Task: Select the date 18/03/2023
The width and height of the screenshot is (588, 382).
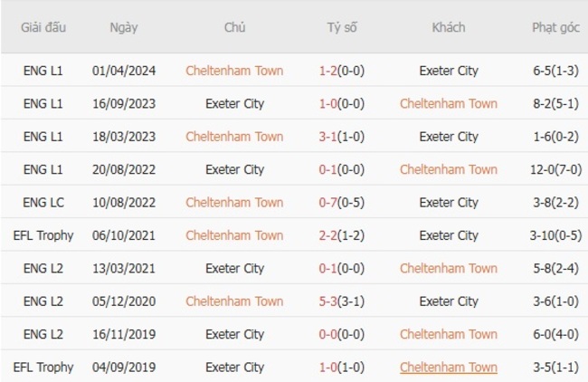Action: click(124, 137)
